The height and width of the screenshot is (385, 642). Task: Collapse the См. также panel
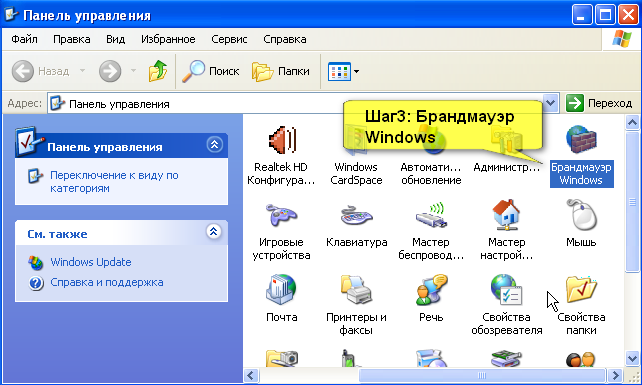tap(213, 232)
